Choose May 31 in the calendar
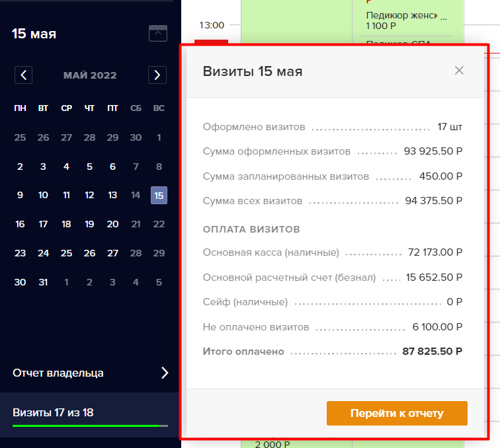The height and width of the screenshot is (448, 500). (x=43, y=282)
